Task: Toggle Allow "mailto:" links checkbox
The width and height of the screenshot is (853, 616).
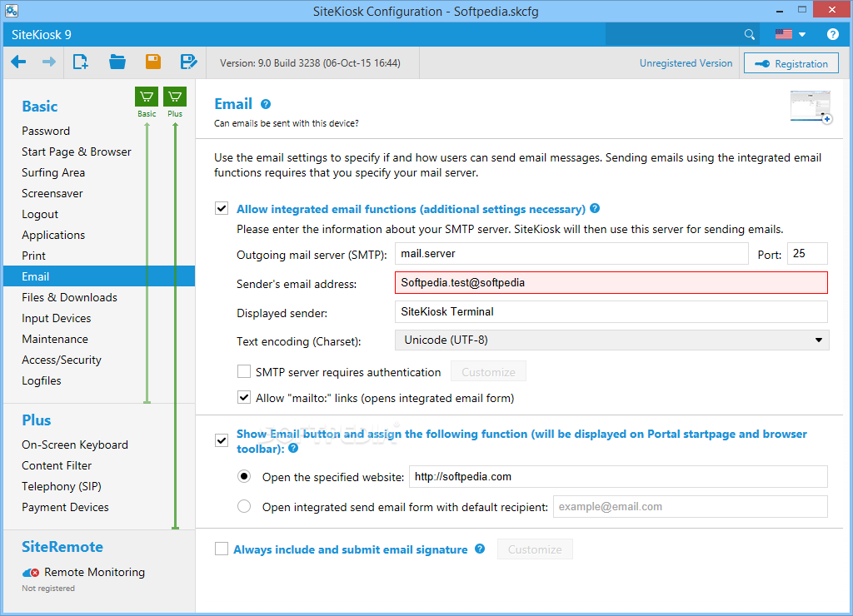Action: pos(244,397)
